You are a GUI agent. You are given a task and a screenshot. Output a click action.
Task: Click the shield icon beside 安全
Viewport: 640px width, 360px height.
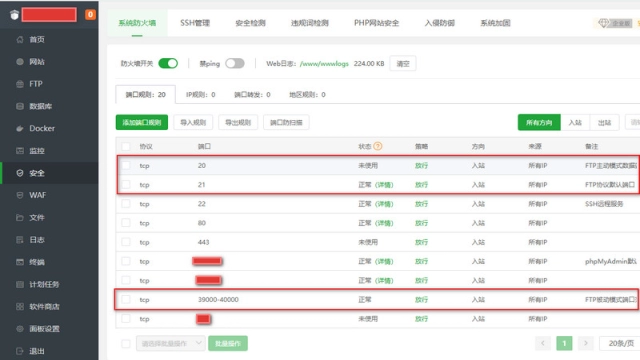point(20,173)
